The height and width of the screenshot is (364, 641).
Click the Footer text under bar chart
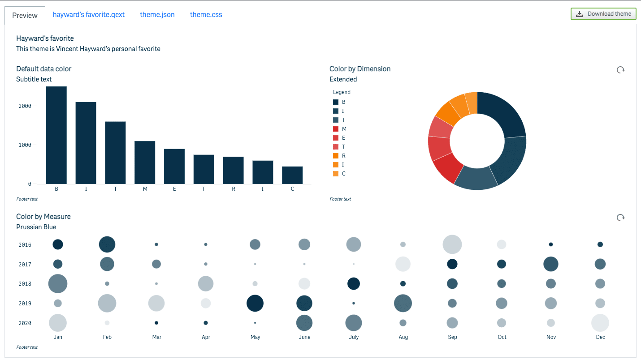click(x=27, y=199)
